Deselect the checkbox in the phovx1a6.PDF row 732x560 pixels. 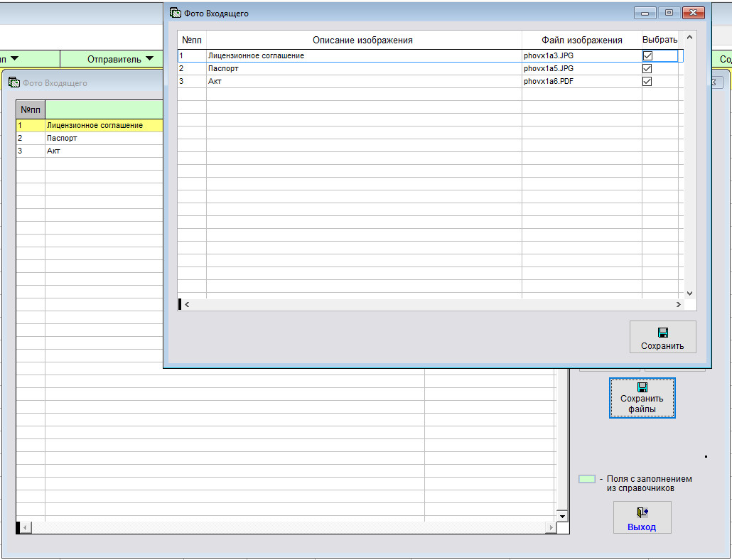pos(647,82)
